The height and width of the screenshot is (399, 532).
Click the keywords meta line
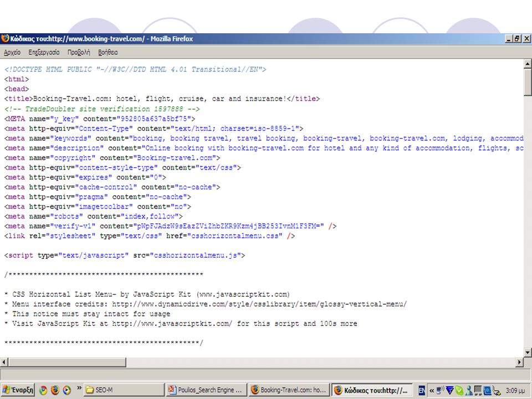pyautogui.click(x=264, y=139)
